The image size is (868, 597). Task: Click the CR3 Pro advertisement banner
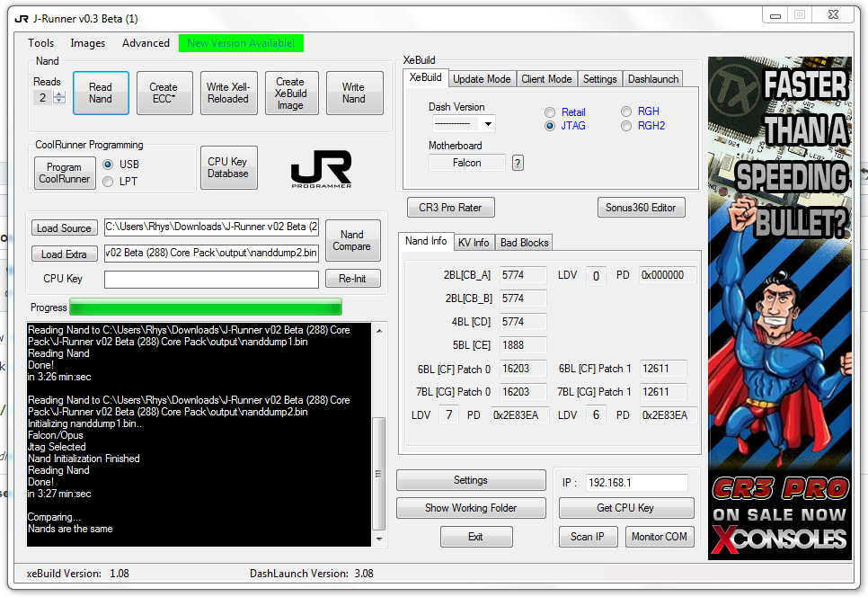tap(779, 307)
